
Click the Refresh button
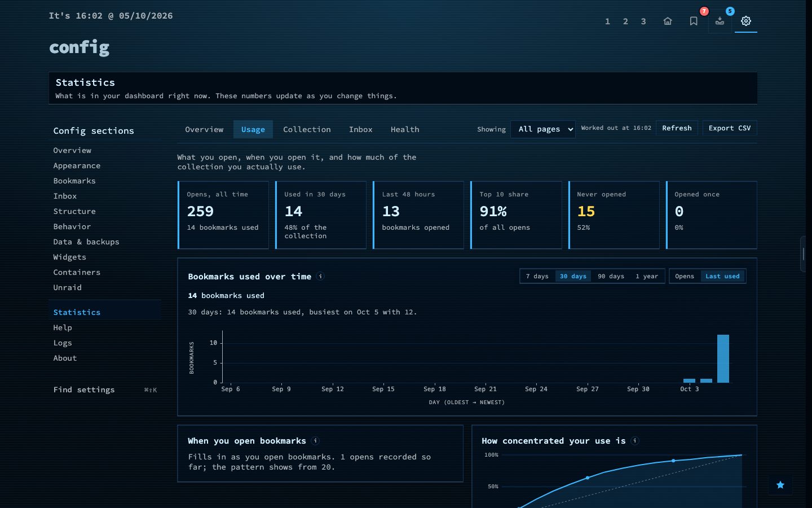[x=677, y=128]
